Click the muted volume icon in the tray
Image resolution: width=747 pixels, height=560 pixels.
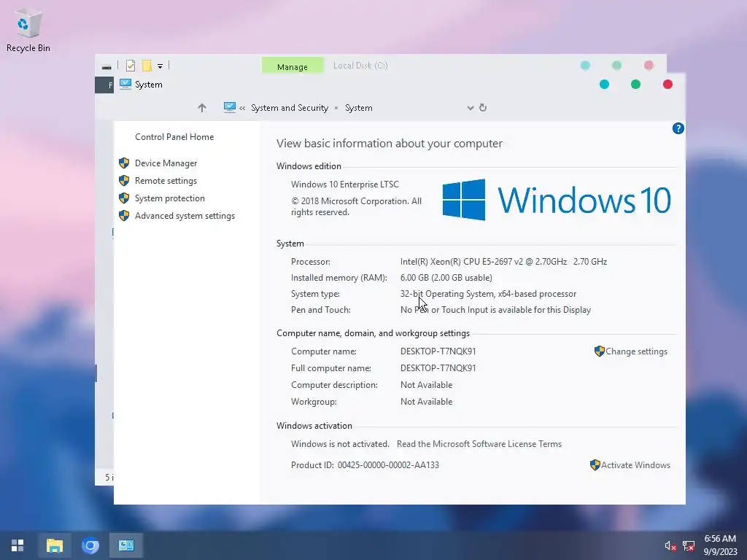[670, 545]
